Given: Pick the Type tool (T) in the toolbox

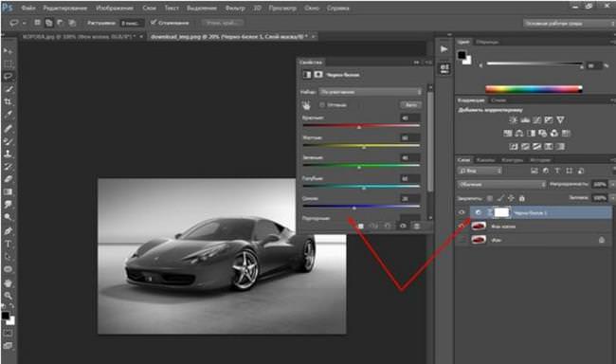Looking at the screenshot, I should click(x=8, y=244).
